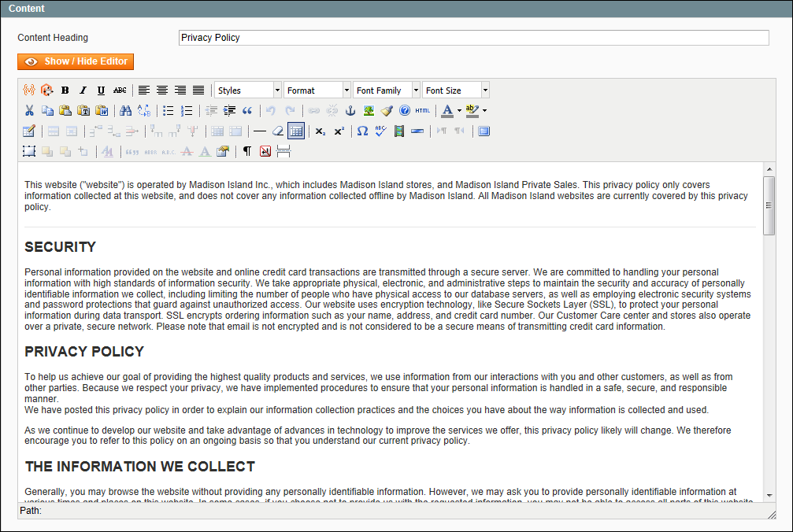
Task: Remove formatting with the eraser icon
Action: click(278, 131)
